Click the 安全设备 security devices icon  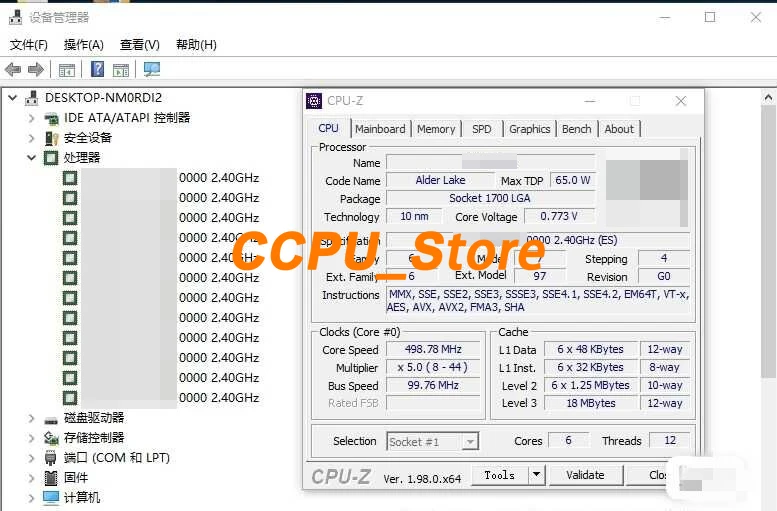(x=51, y=138)
